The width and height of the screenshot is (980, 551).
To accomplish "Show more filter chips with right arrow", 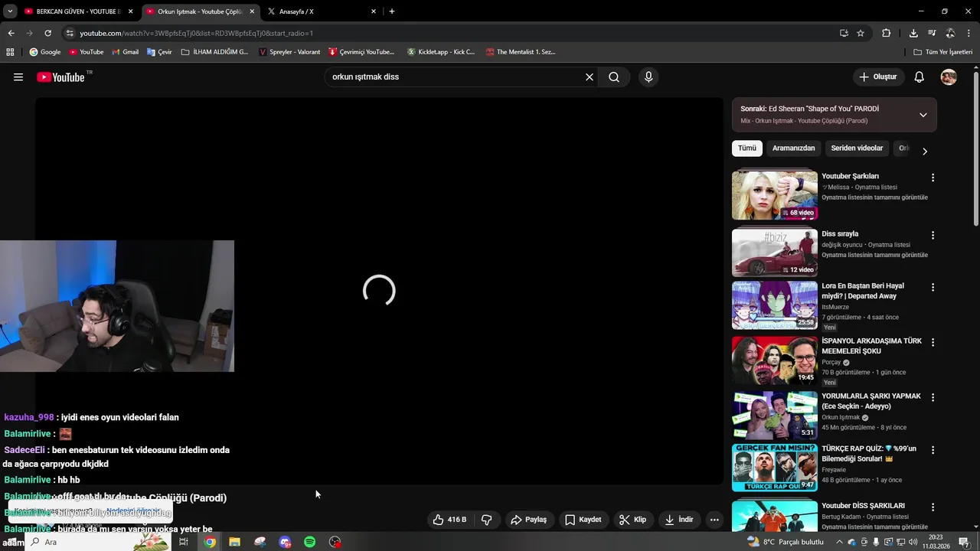I will 924,151.
